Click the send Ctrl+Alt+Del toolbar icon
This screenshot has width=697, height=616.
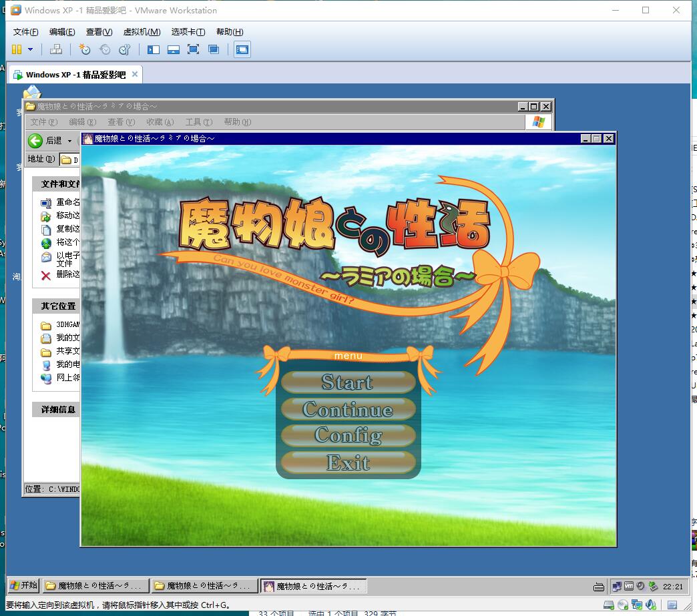point(56,49)
